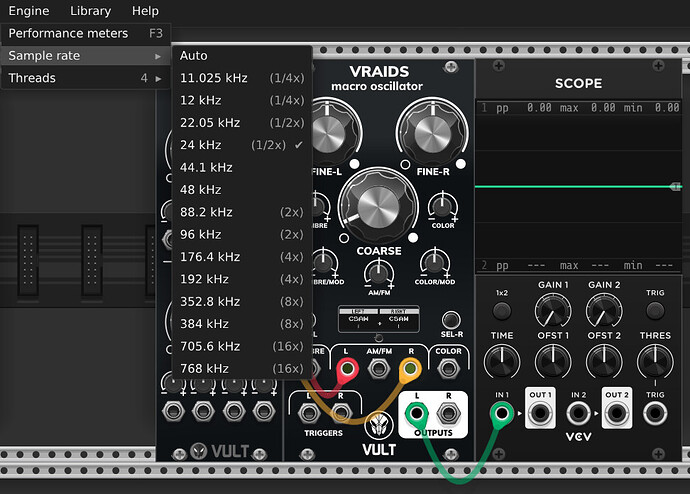Click the channel 1 pp statistics row
Image resolution: width=690 pixels, height=494 pixels.
pyautogui.click(x=580, y=108)
